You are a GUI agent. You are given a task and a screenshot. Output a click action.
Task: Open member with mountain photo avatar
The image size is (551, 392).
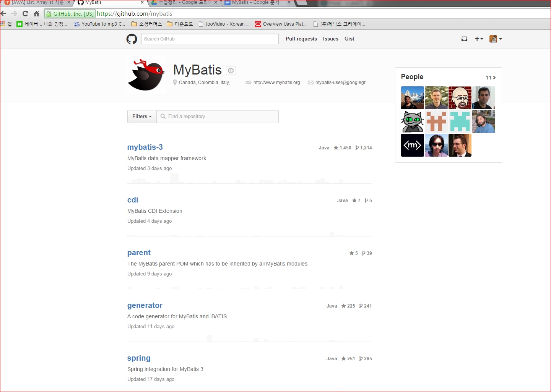pos(413,98)
